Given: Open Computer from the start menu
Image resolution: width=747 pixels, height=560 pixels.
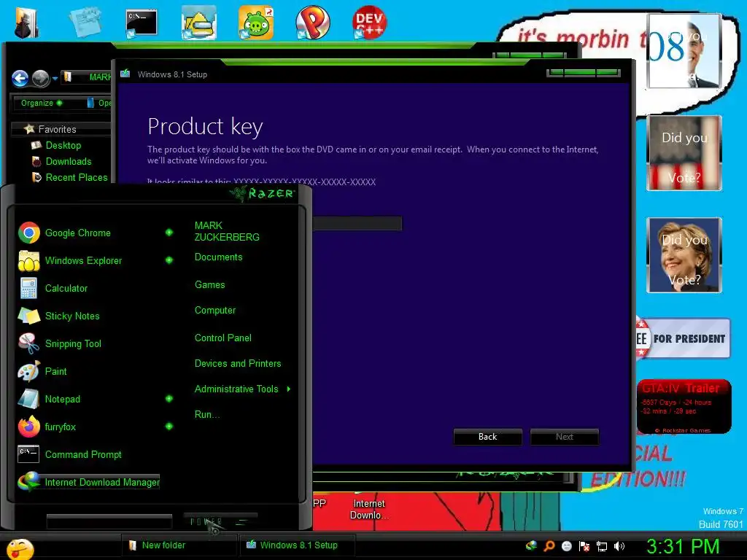Looking at the screenshot, I should point(215,311).
